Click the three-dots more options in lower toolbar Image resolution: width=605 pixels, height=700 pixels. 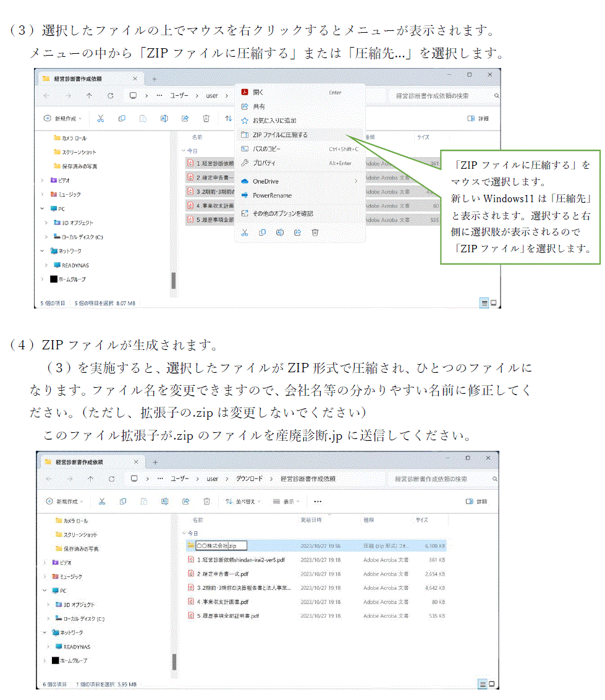[318, 502]
